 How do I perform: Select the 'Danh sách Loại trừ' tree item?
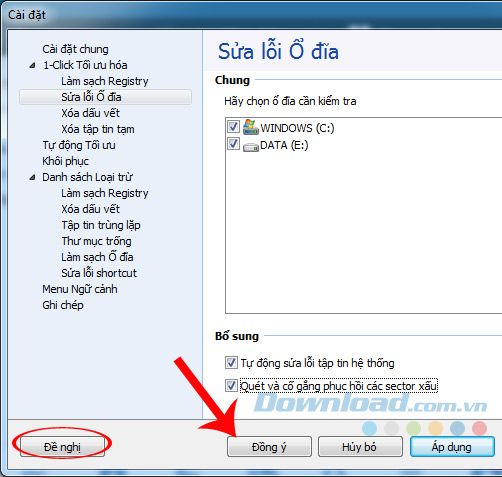(x=87, y=177)
